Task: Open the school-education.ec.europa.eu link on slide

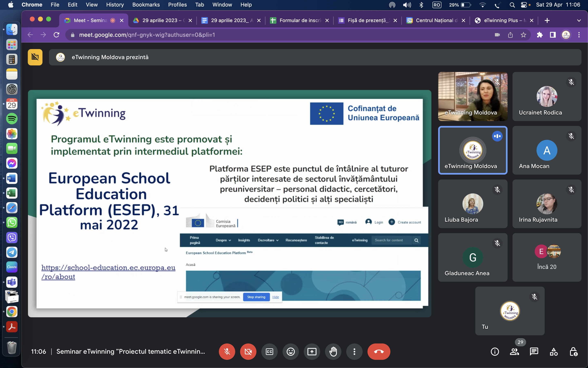Action: click(x=108, y=272)
